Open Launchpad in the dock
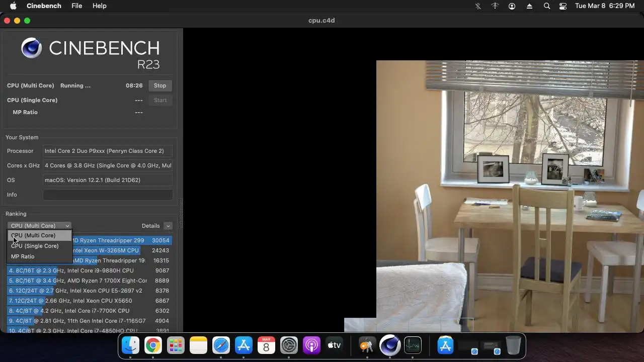Viewport: 644px width, 362px height. point(176,345)
